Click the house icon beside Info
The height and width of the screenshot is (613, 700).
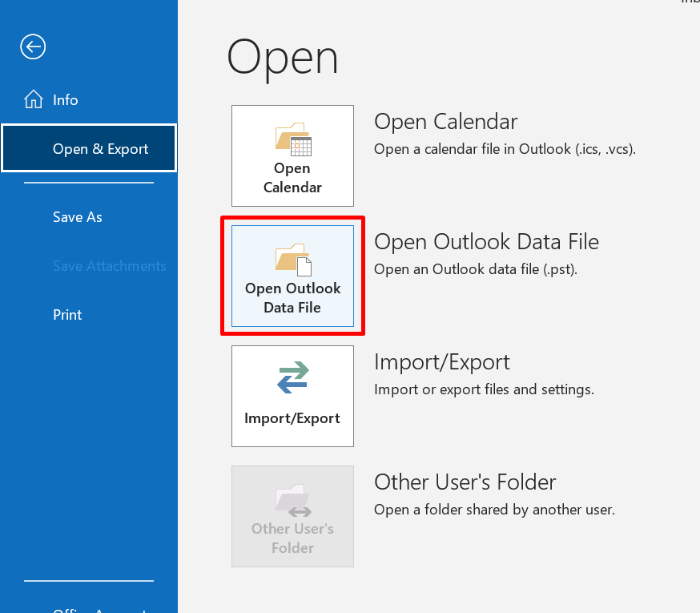pyautogui.click(x=34, y=100)
